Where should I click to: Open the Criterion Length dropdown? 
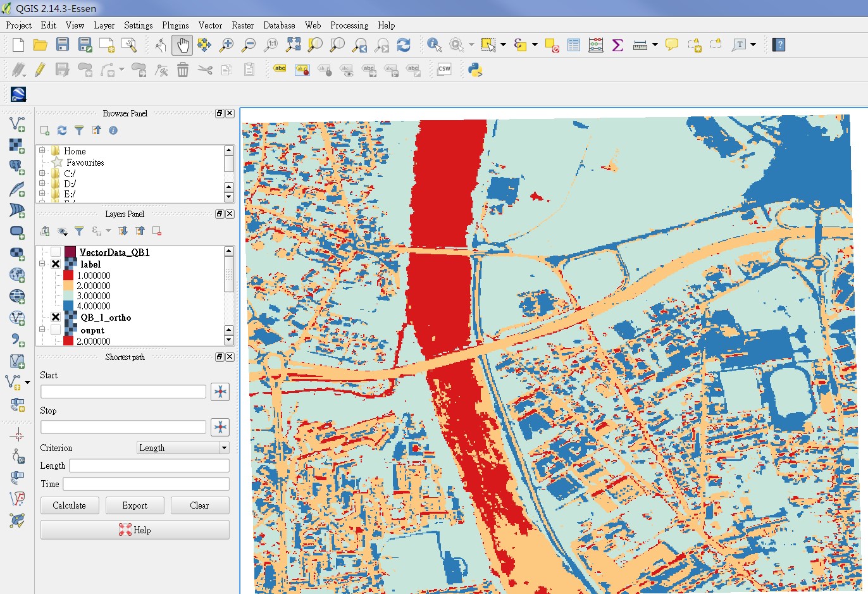[183, 447]
